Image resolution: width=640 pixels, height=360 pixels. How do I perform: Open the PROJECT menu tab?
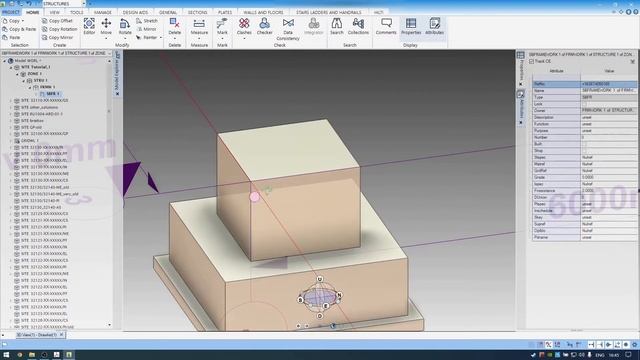11,12
